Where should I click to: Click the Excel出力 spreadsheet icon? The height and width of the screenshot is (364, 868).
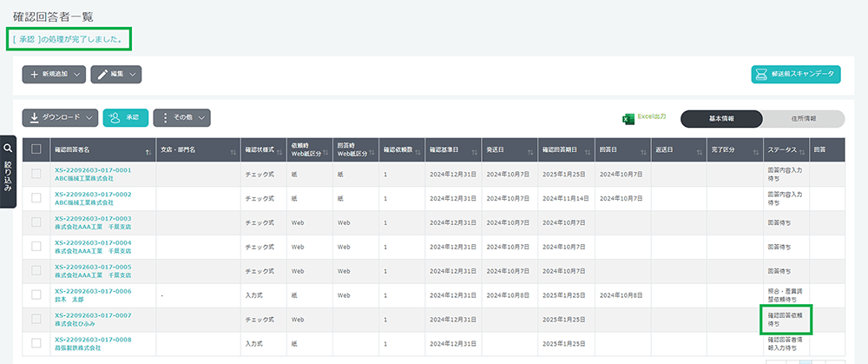coord(628,119)
